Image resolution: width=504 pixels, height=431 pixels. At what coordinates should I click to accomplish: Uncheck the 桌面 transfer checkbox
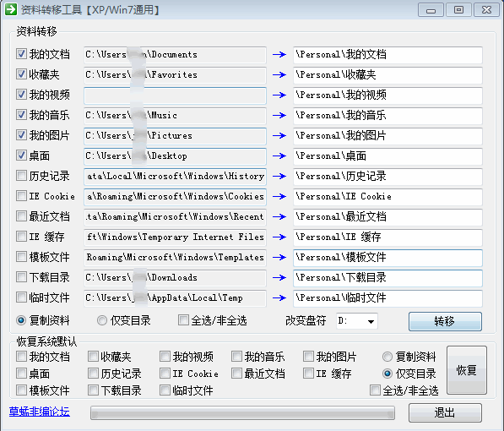21,155
